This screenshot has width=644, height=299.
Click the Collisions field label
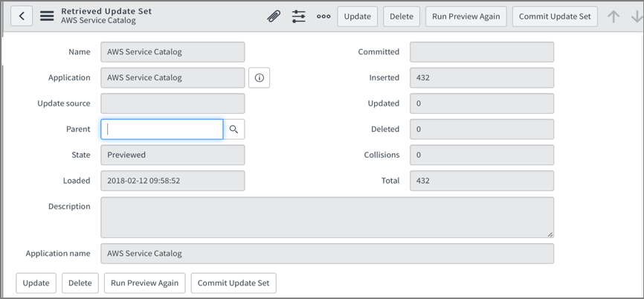coord(381,155)
